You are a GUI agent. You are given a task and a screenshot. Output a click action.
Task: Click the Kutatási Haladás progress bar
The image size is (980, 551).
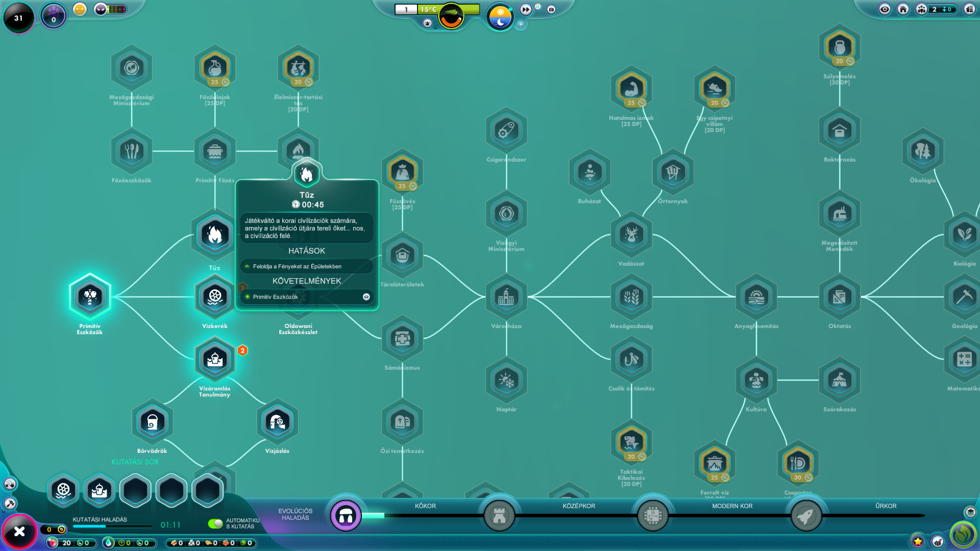(112, 526)
